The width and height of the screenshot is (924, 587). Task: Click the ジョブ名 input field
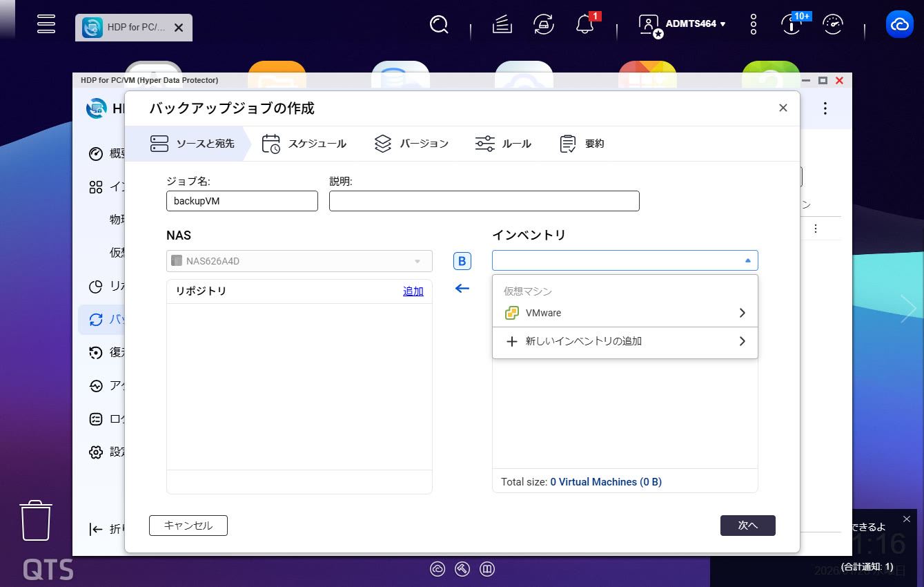point(242,201)
